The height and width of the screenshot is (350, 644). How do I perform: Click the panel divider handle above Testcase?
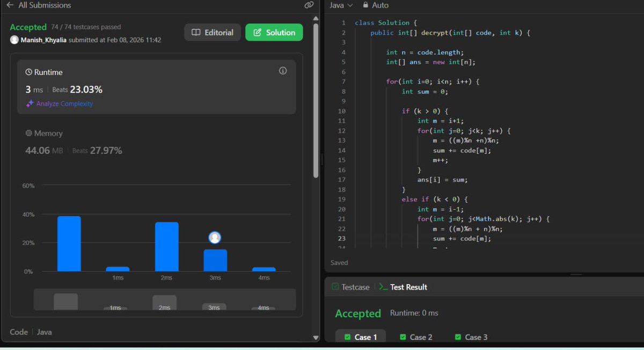(576, 274)
